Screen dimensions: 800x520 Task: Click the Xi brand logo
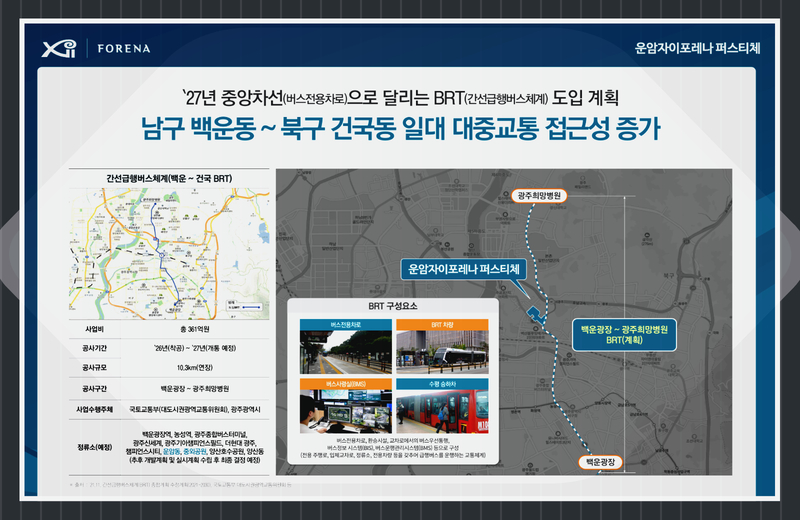click(59, 48)
